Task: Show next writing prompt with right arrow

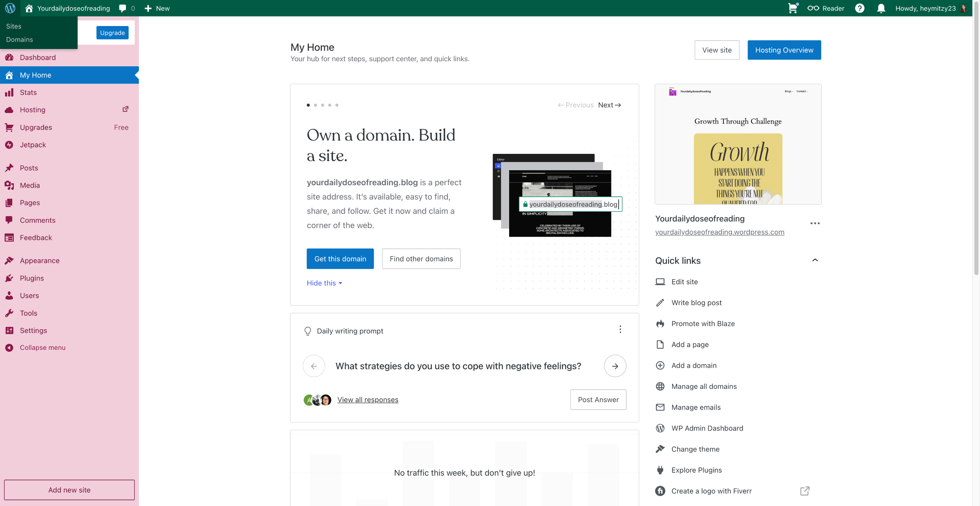Action: pos(615,366)
